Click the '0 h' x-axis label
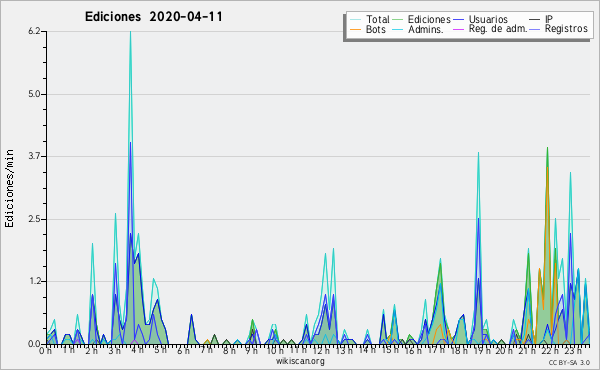 coord(46,351)
